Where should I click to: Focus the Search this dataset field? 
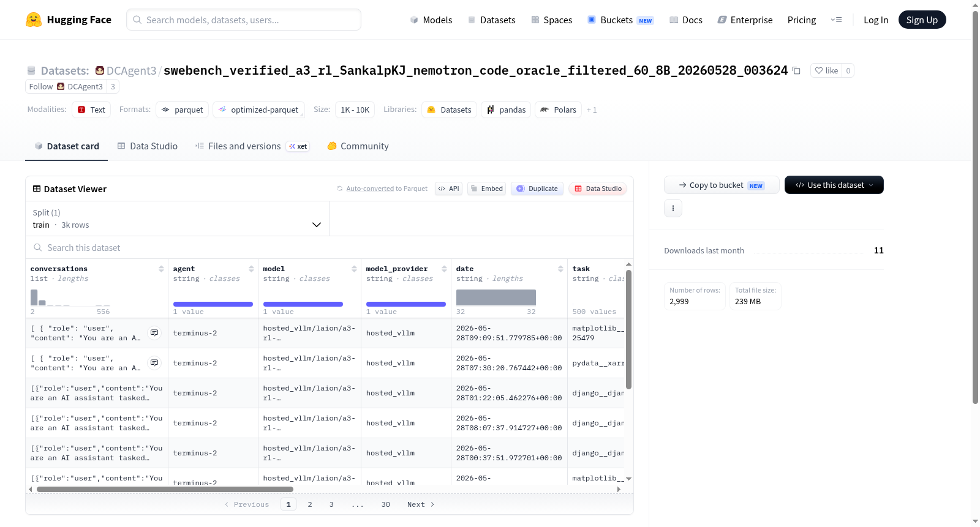pos(330,247)
